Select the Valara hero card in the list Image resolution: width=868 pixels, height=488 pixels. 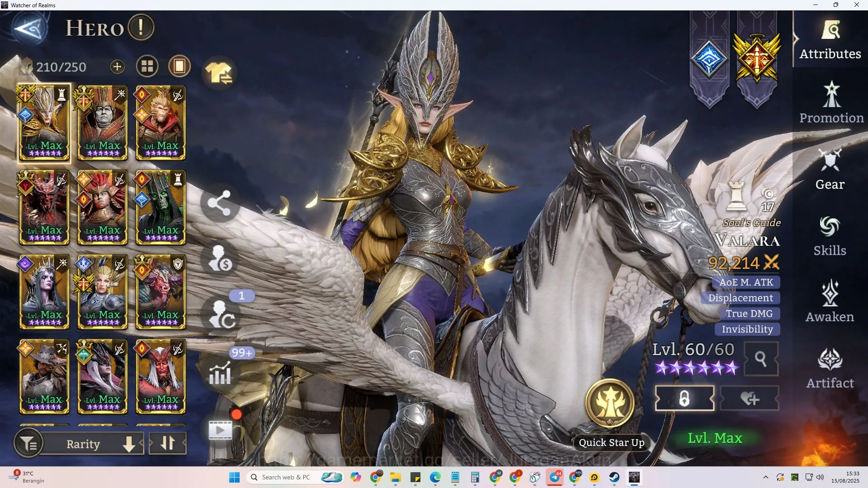pos(44,122)
